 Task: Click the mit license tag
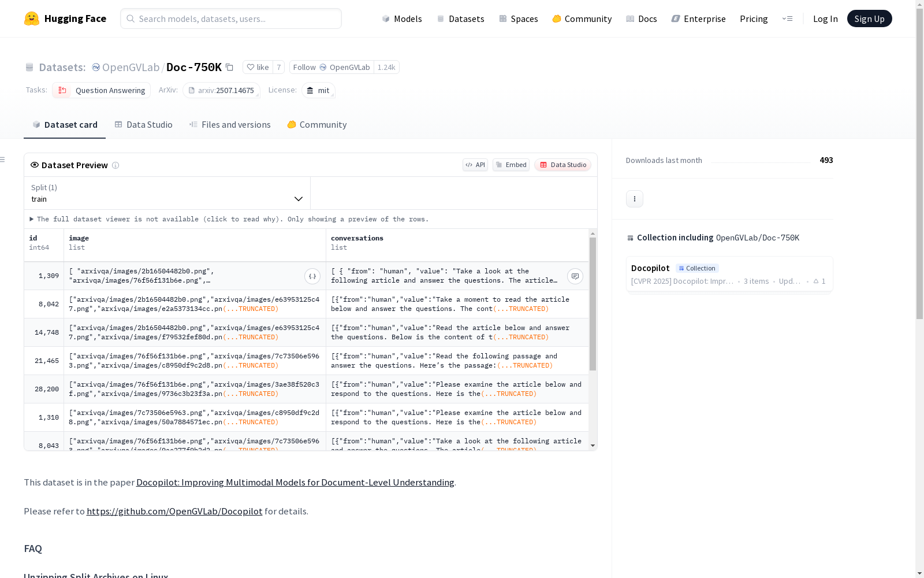point(318,90)
